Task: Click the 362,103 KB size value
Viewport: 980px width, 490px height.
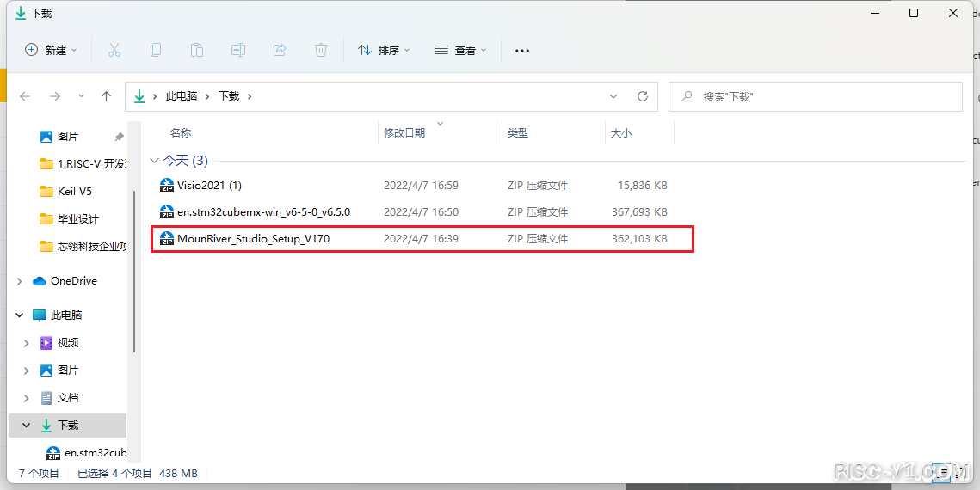Action: [639, 238]
